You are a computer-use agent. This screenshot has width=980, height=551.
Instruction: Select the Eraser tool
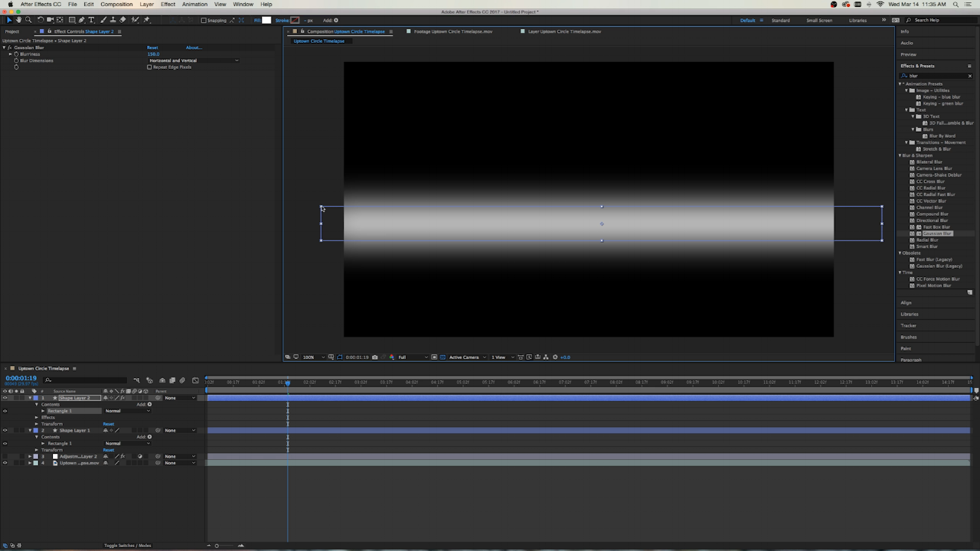pos(122,20)
